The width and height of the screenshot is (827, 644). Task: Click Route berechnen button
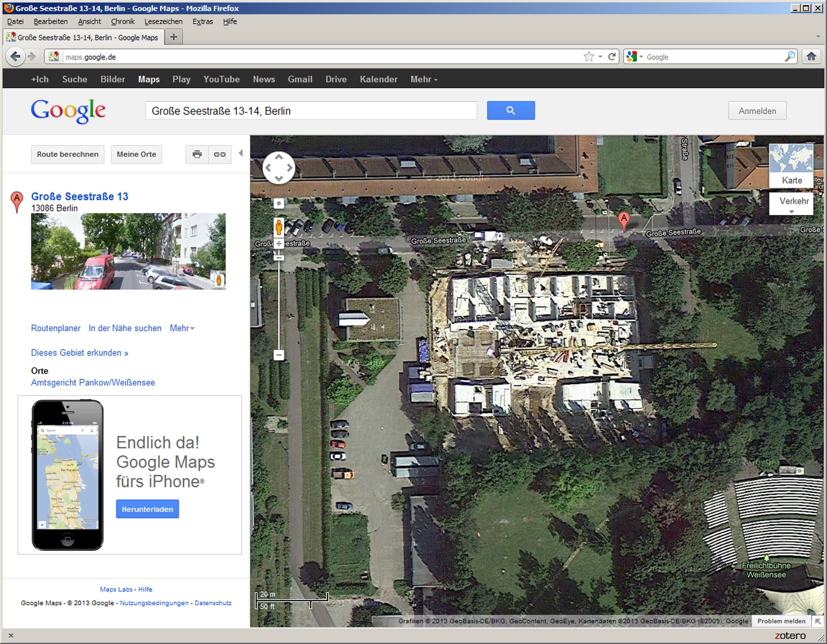[x=68, y=155]
